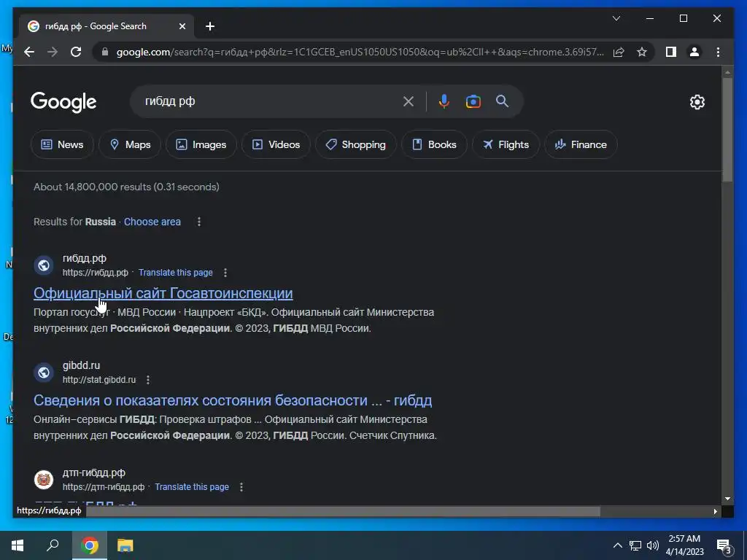Reload the Google search page
The height and width of the screenshot is (560, 747).
(76, 52)
